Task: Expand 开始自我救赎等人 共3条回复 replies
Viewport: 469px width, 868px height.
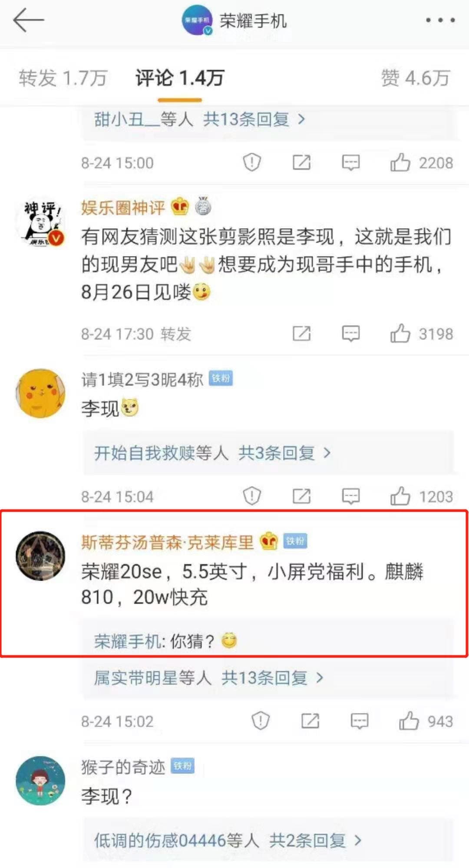Action: pos(212,453)
